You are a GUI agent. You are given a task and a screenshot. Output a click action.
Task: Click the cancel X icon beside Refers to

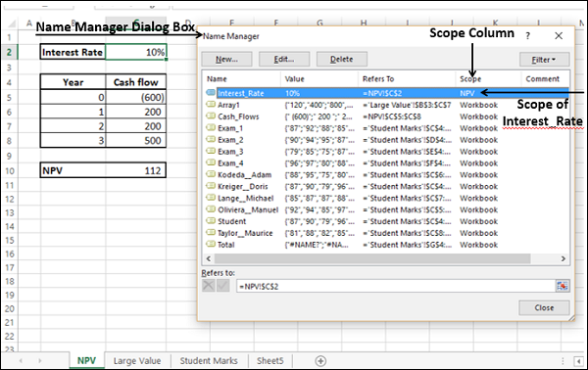(208, 286)
